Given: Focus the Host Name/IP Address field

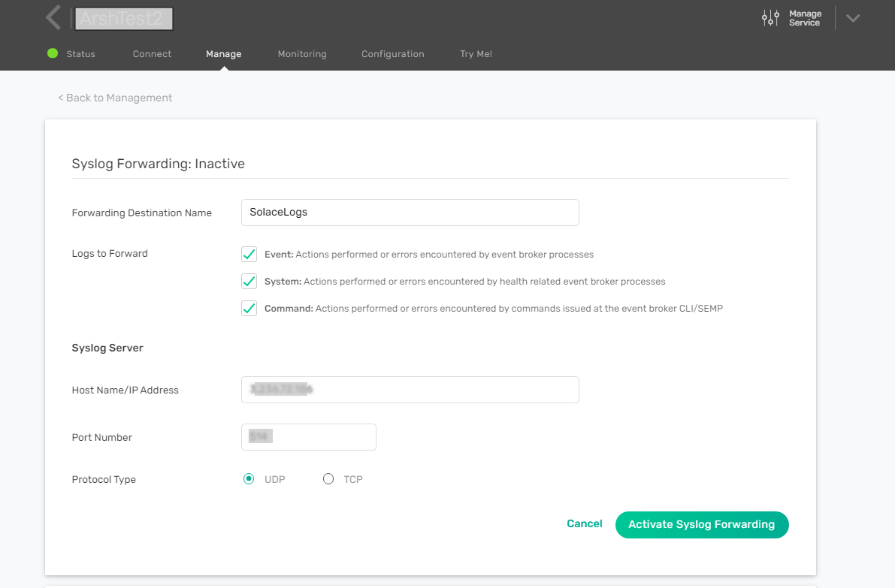Looking at the screenshot, I should pyautogui.click(x=410, y=390).
